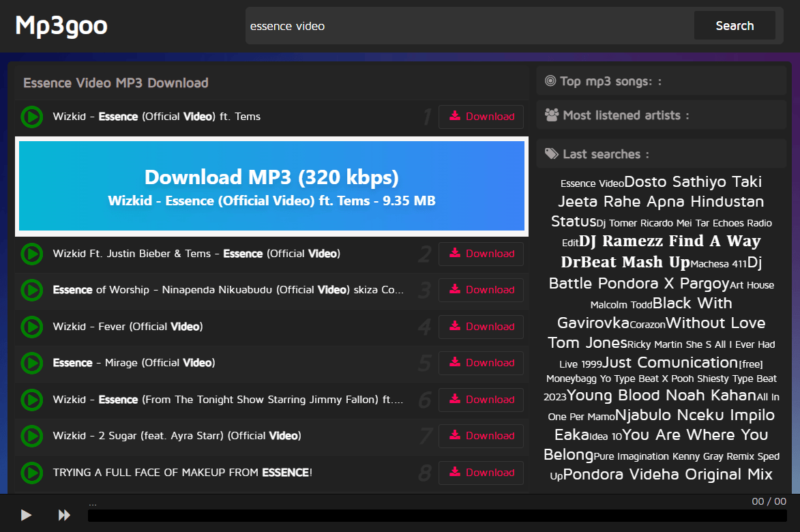Download Wizkid Ft. Justin Bieber result
Viewport: 800px width, 532px height.
tap(481, 254)
